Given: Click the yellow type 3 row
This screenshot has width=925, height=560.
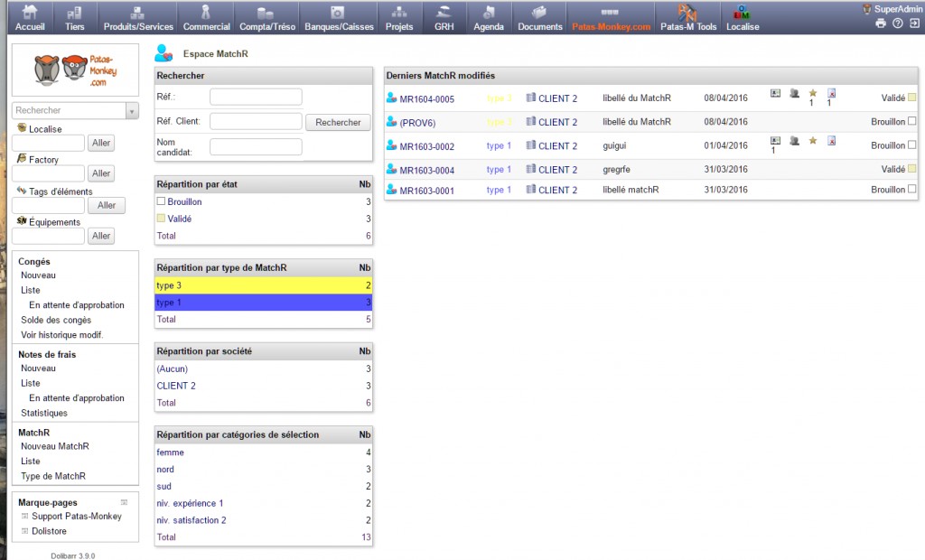Looking at the screenshot, I should [263, 285].
